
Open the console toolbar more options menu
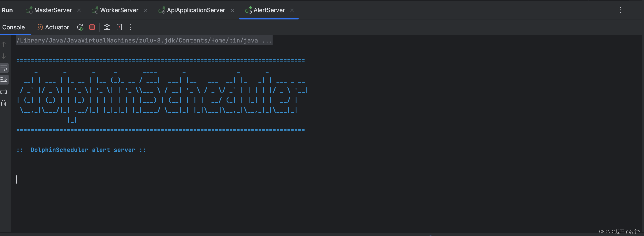tap(130, 27)
